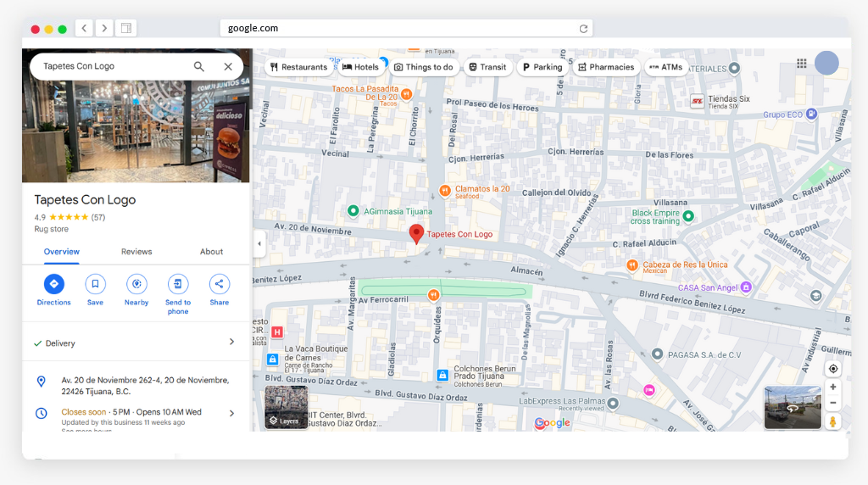Open the Google apps grid
868x485 pixels.
(802, 63)
